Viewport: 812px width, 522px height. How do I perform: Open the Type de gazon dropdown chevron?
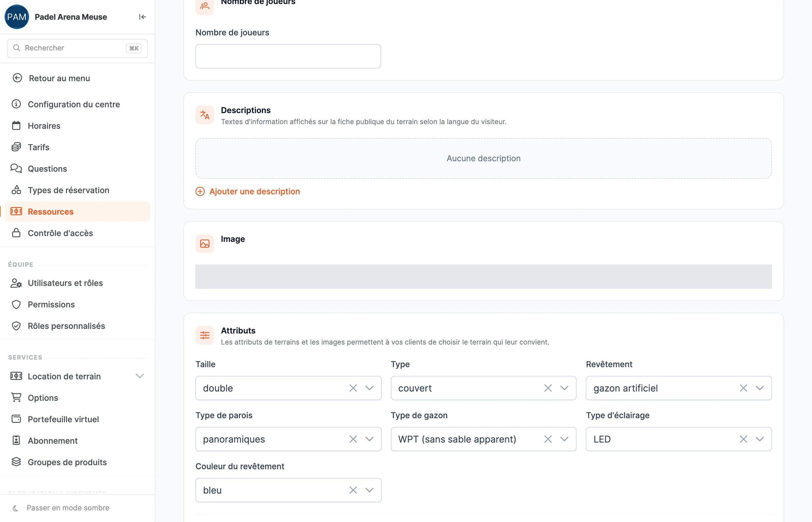click(x=564, y=439)
